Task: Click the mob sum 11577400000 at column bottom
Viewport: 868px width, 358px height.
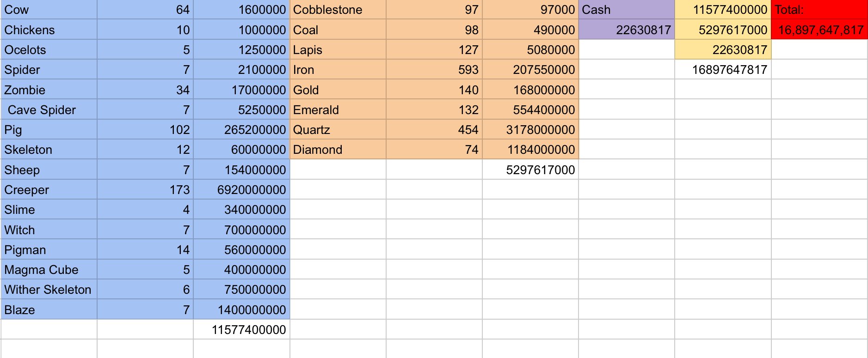Action: [241, 330]
